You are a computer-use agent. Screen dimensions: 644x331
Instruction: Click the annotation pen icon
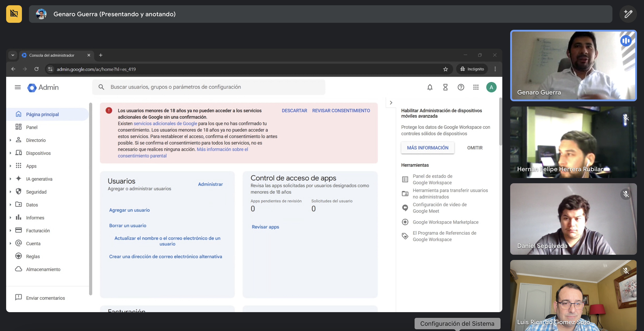point(628,14)
